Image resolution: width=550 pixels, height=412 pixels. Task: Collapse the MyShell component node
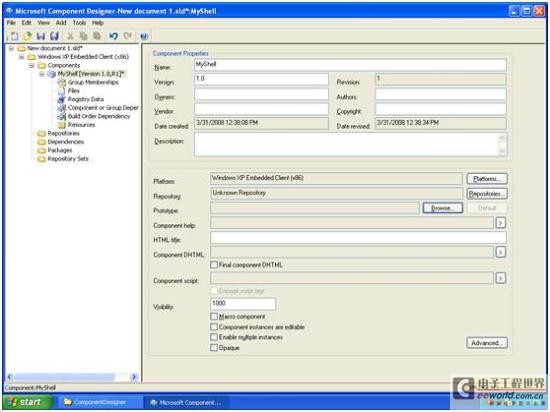[42, 74]
